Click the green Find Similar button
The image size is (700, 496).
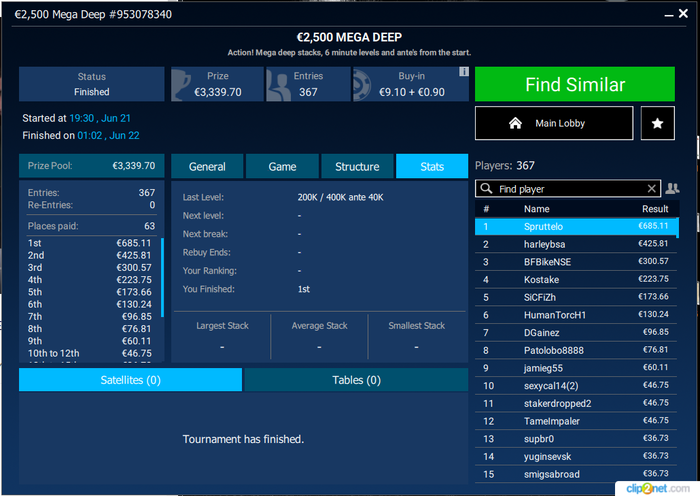click(575, 84)
